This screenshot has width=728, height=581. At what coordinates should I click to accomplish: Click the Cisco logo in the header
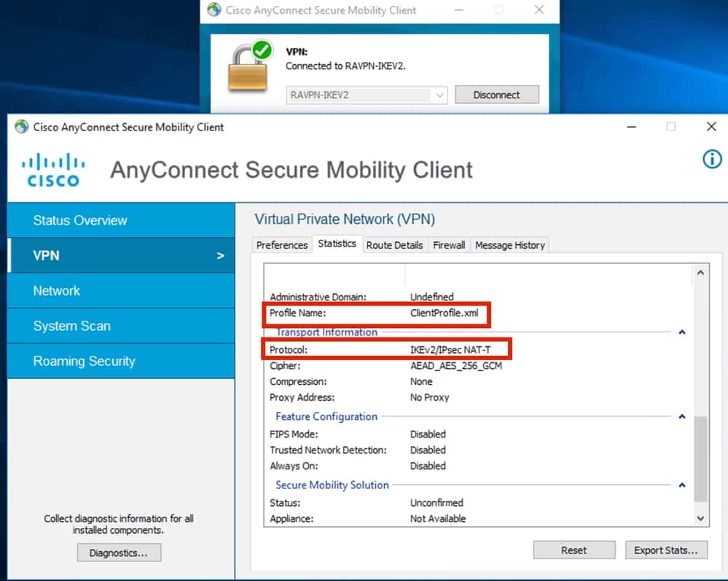coord(53,170)
